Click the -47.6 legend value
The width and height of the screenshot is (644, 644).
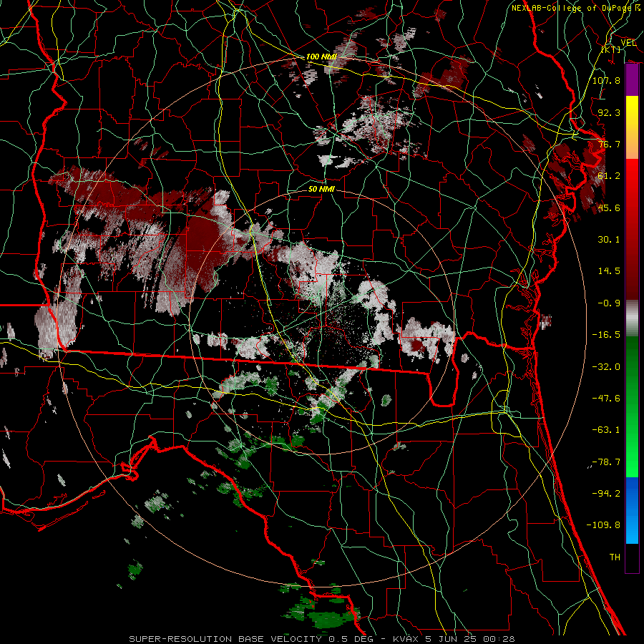(x=606, y=399)
